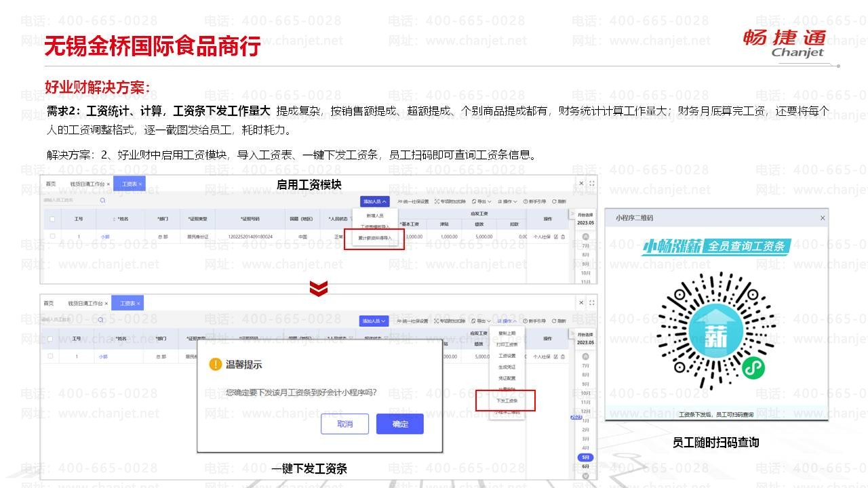Select highlighted 5月 in lower month list
Viewport: 868px width, 488px height.
click(585, 458)
